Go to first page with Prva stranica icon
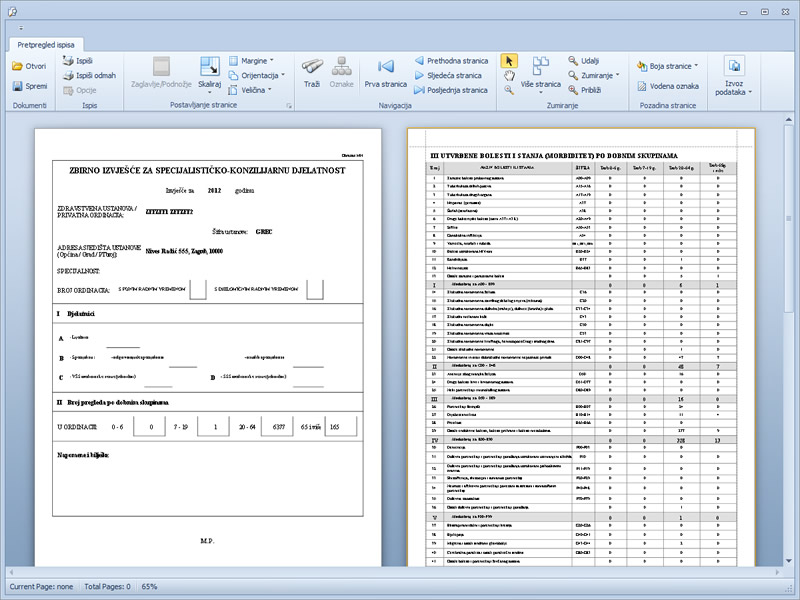The height and width of the screenshot is (600, 800). (x=386, y=66)
